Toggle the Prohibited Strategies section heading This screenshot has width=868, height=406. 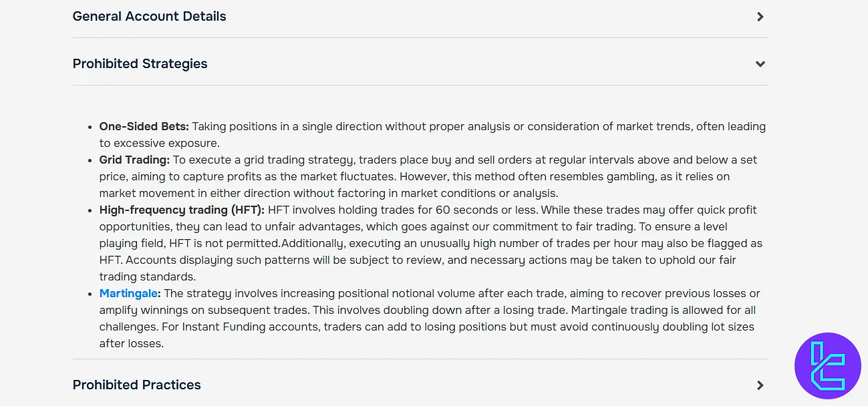[x=140, y=64]
